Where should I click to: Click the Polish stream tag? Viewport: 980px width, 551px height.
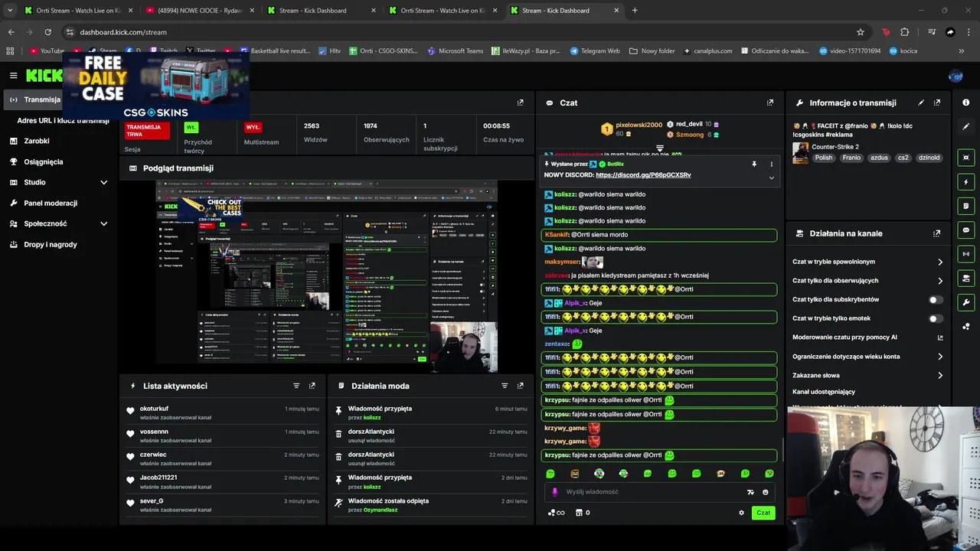tap(824, 158)
